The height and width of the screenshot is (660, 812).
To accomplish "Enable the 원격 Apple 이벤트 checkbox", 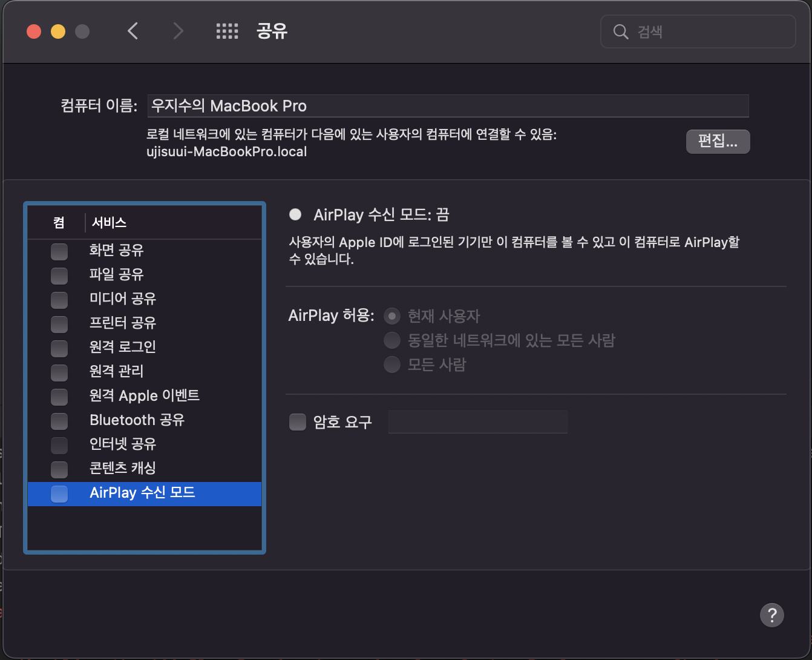I will [x=59, y=396].
